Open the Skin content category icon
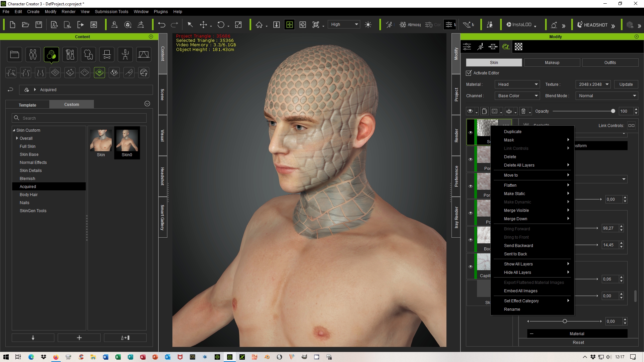 coord(51,54)
